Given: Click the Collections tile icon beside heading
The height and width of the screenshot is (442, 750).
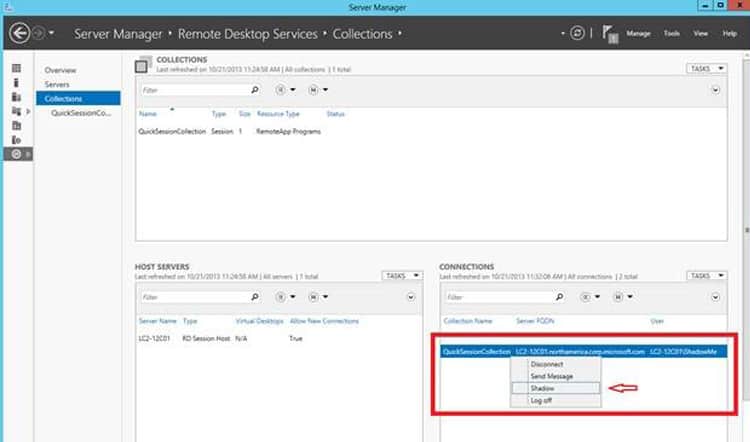Looking at the screenshot, I should point(143,65).
